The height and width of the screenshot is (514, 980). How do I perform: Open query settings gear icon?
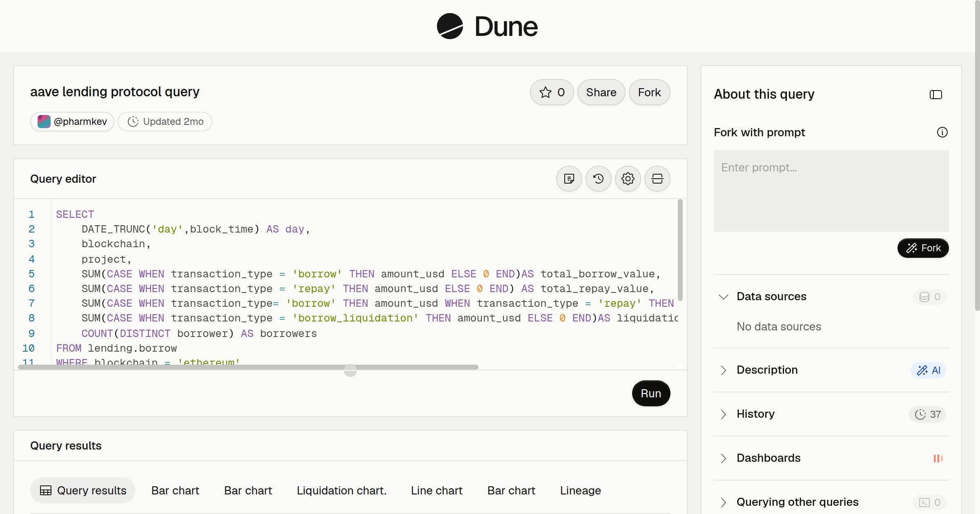tap(628, 179)
